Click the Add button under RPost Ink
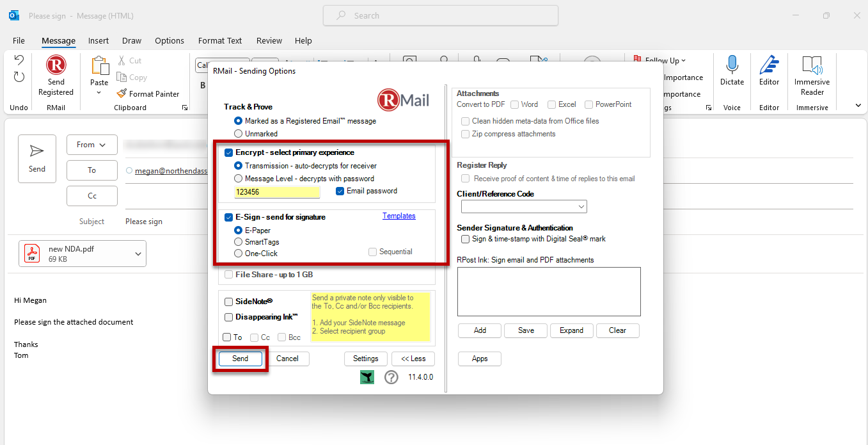Image resolution: width=868 pixels, height=445 pixels. (480, 330)
